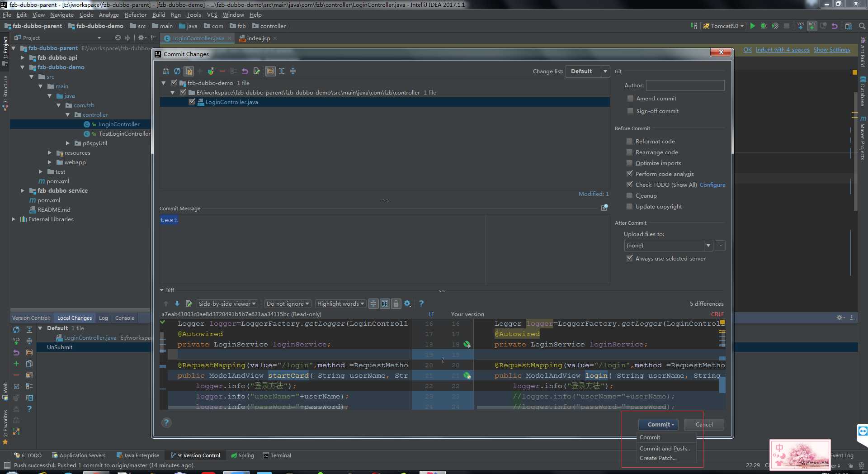Click Move to Another Changelist icon

tap(211, 71)
